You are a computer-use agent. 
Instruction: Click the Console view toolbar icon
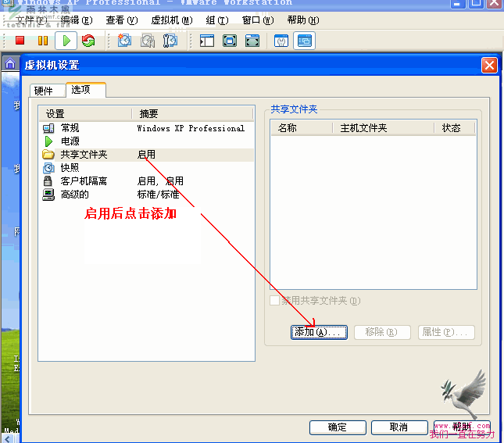tap(304, 41)
